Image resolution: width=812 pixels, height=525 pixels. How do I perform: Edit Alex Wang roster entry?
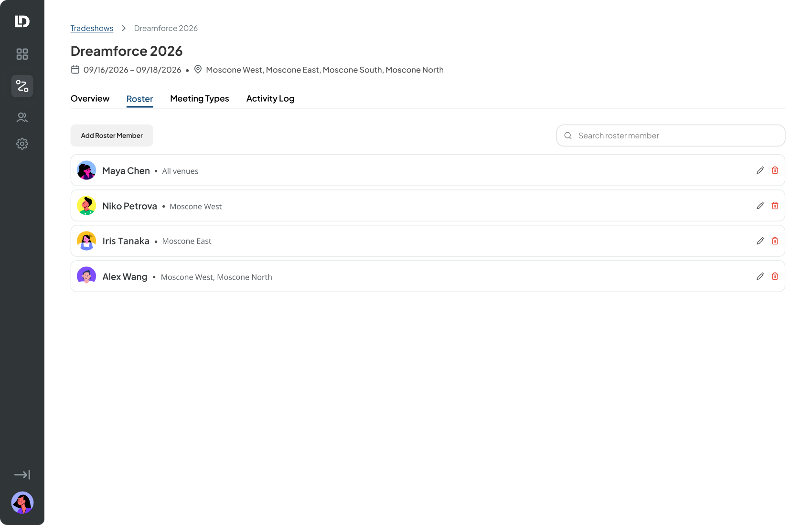760,276
